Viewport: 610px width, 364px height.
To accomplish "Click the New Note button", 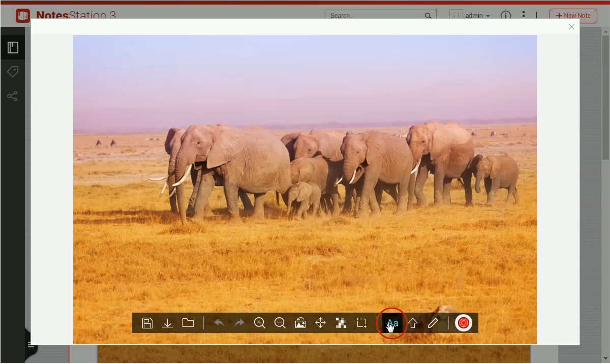I will tap(573, 16).
